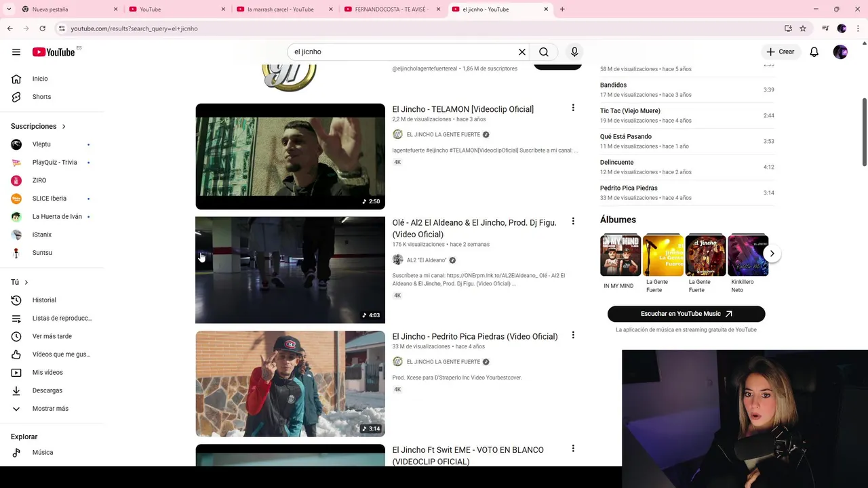868x488 pixels.
Task: Play the song Delincuente
Action: pos(687,167)
